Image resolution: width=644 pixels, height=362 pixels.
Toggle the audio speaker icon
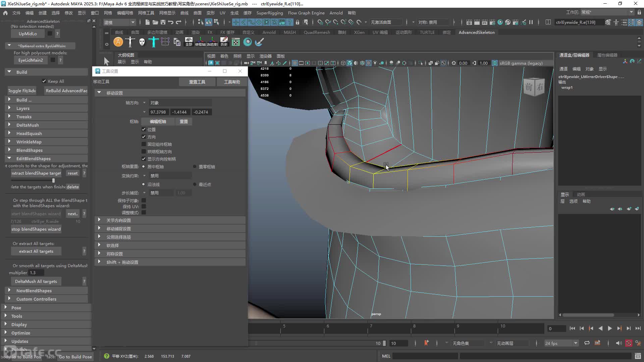[619, 343]
